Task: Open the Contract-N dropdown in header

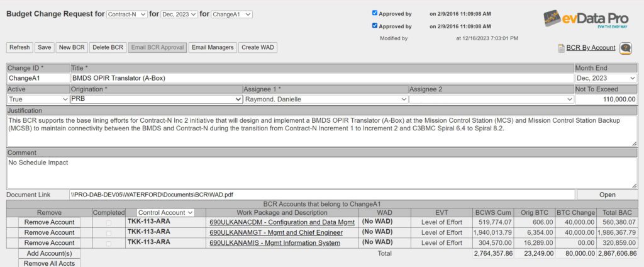Action: pyautogui.click(x=126, y=14)
